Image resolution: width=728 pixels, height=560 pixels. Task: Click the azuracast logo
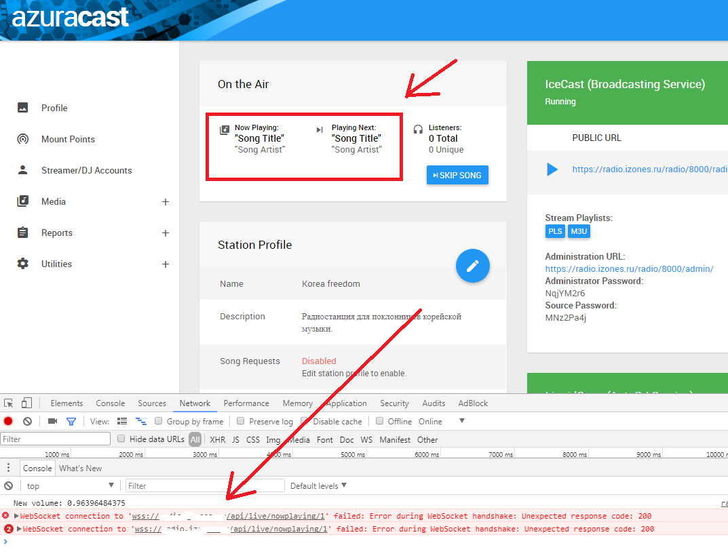pos(70,17)
